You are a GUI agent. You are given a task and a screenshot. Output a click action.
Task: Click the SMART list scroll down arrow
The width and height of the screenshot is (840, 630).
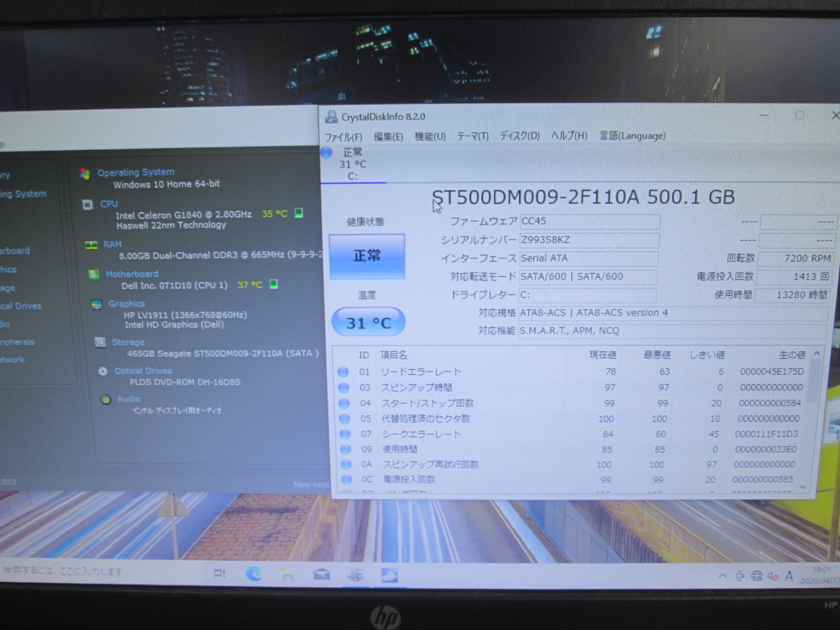click(803, 487)
